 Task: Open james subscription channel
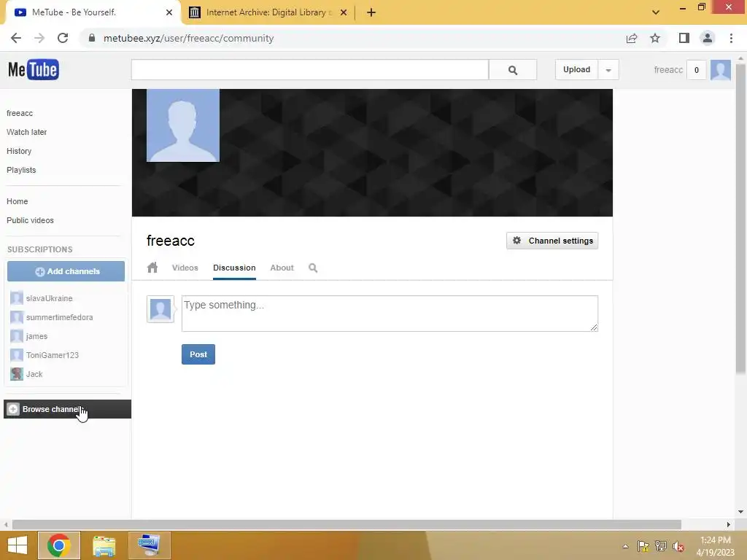[36, 336]
